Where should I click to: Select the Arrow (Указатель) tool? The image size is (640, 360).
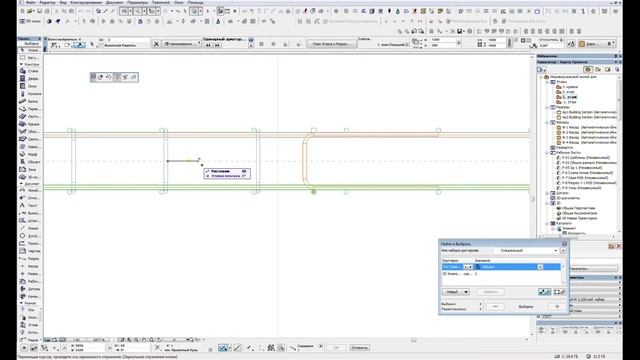(29, 50)
